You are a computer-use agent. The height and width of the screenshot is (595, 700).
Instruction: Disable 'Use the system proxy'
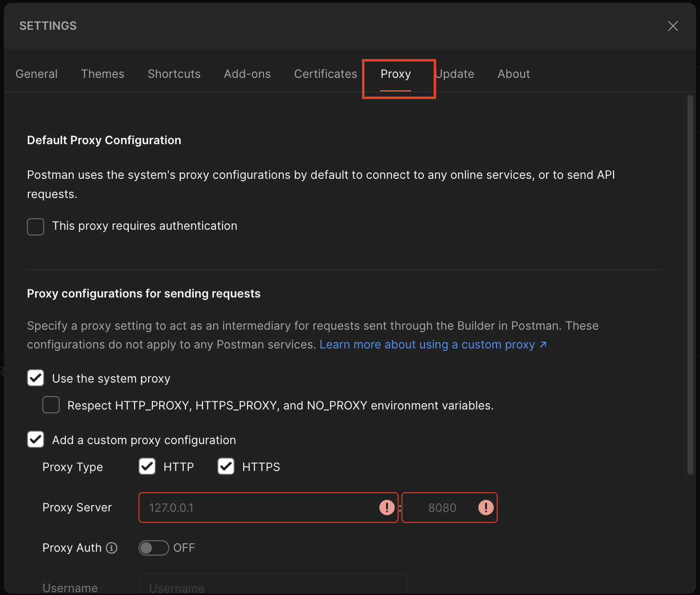coord(36,378)
